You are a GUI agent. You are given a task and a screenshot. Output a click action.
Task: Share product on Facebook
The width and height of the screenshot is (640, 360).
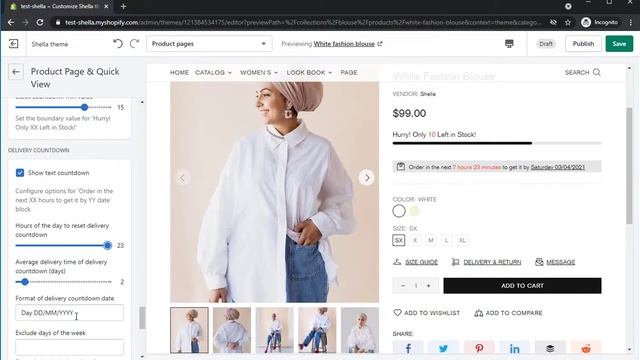coord(408,348)
